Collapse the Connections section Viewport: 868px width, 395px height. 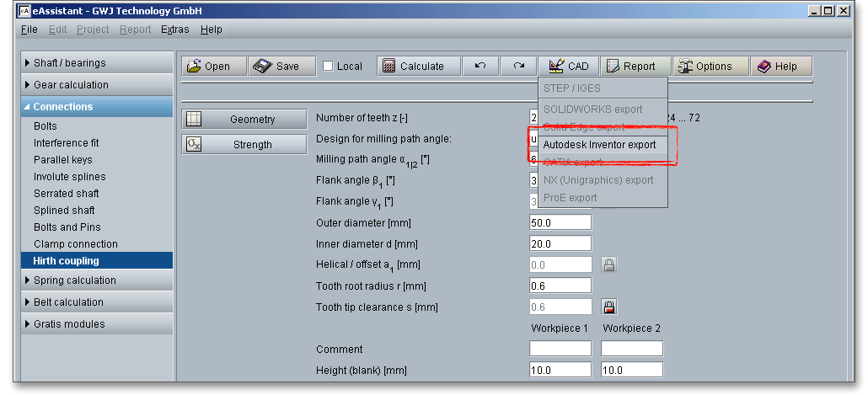click(97, 107)
